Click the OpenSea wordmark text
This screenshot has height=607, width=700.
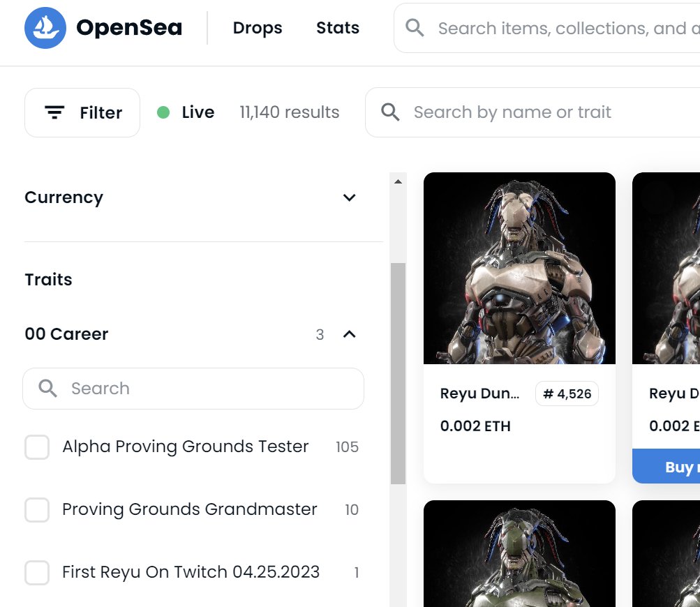click(129, 28)
